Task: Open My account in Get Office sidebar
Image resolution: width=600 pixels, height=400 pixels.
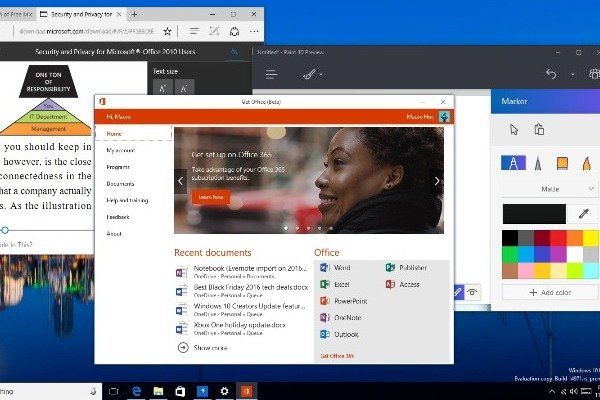Action: coord(121,150)
